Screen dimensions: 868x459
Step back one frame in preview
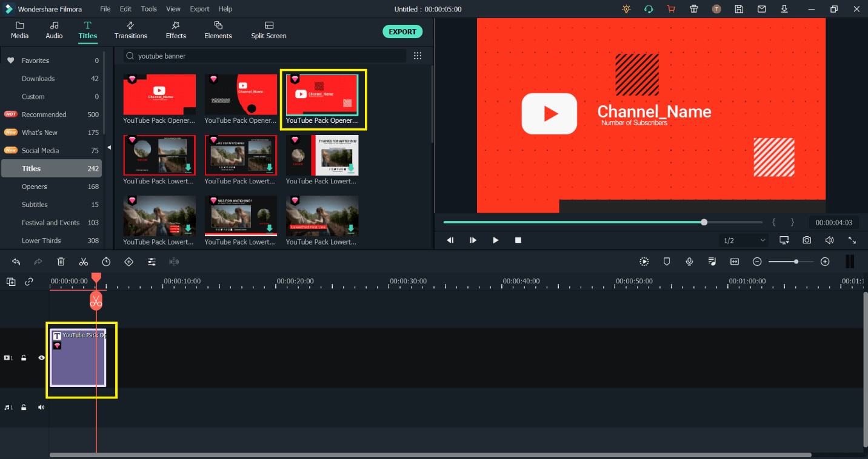click(450, 240)
